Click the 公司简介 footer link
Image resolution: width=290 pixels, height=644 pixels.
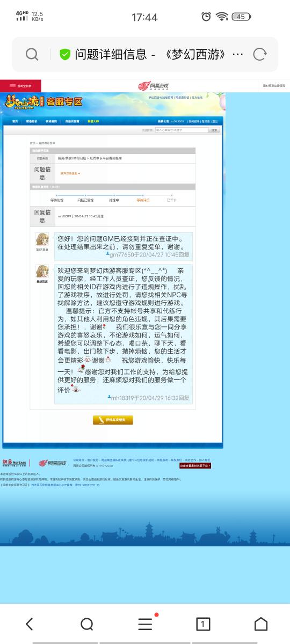78,460
